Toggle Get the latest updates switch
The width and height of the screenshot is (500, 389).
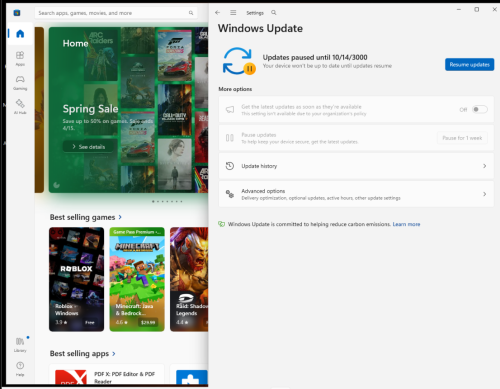pos(480,109)
